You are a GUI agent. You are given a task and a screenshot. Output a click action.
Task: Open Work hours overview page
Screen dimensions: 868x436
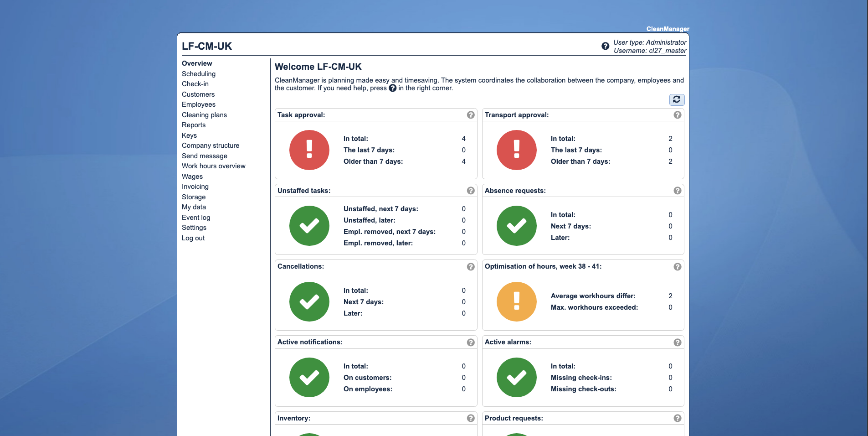pyautogui.click(x=213, y=166)
